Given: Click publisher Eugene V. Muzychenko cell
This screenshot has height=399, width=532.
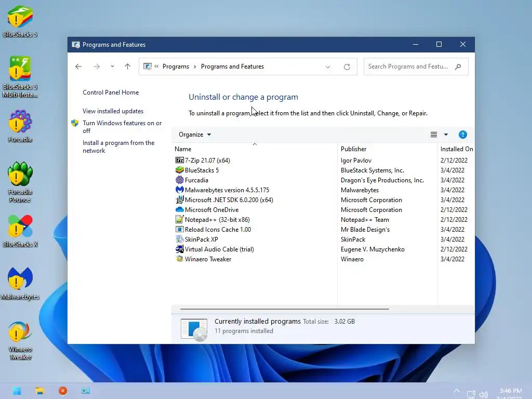Looking at the screenshot, I should click(x=373, y=249).
